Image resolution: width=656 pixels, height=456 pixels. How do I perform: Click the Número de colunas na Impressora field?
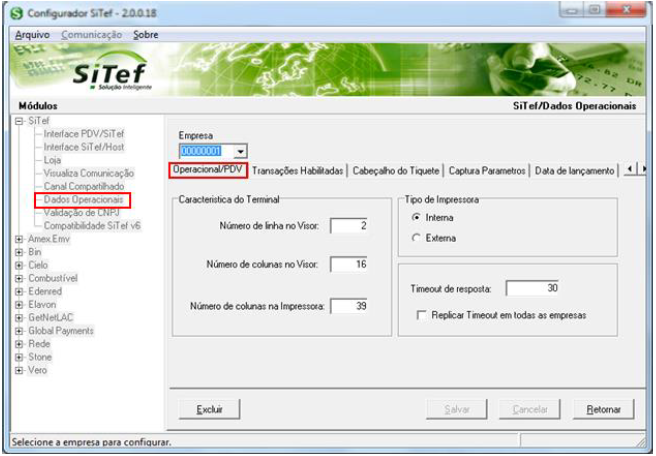coord(349,306)
